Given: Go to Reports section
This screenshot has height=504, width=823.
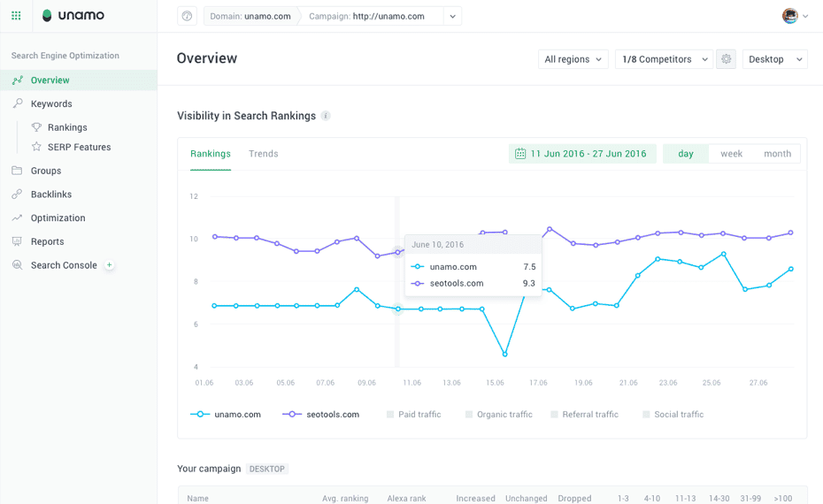Looking at the screenshot, I should 47,241.
